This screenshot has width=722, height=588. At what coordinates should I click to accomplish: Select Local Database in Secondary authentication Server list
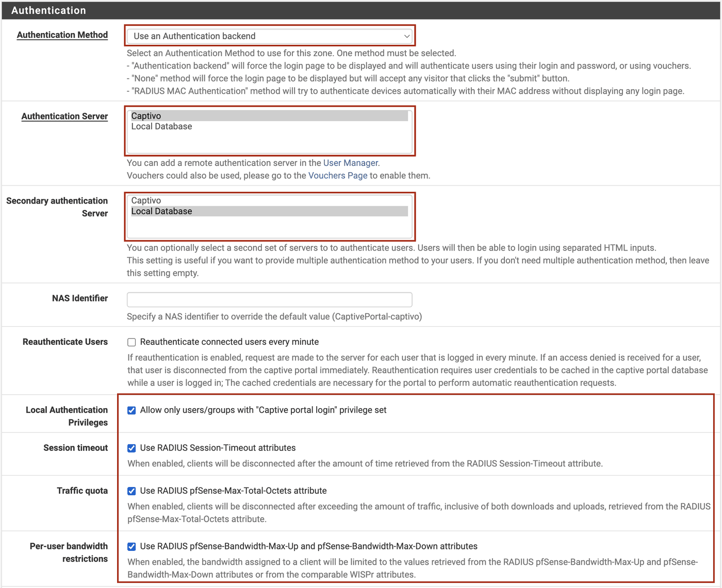coord(269,211)
